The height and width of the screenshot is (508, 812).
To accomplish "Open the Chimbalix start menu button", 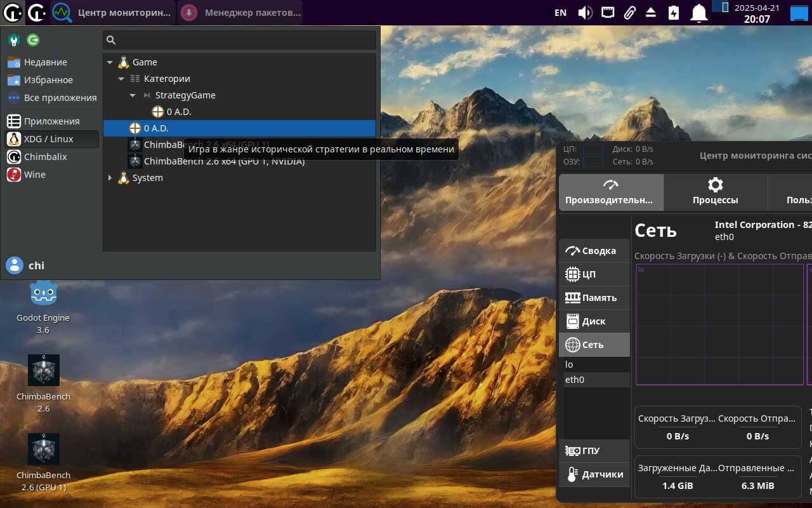I will [x=13, y=12].
